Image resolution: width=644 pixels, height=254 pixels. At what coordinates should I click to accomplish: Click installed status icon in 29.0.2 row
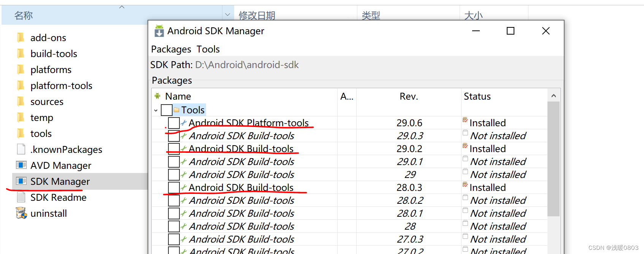point(465,146)
